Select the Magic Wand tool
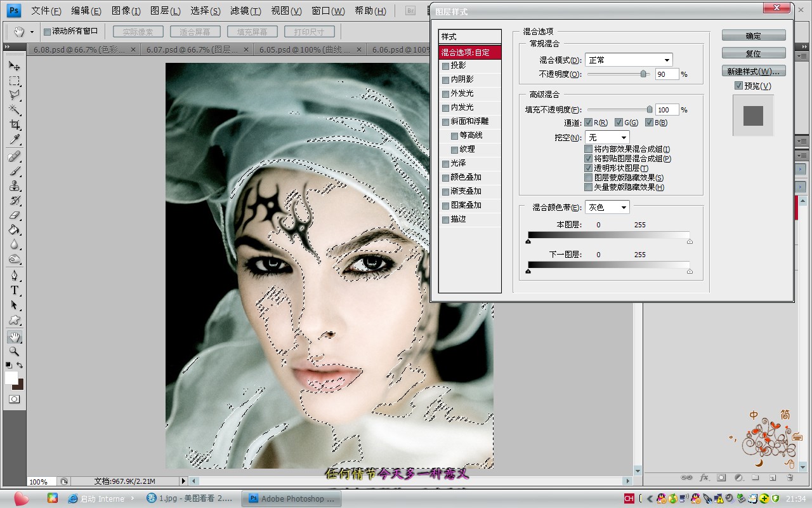Screen dimensions: 812x508 click(x=14, y=110)
